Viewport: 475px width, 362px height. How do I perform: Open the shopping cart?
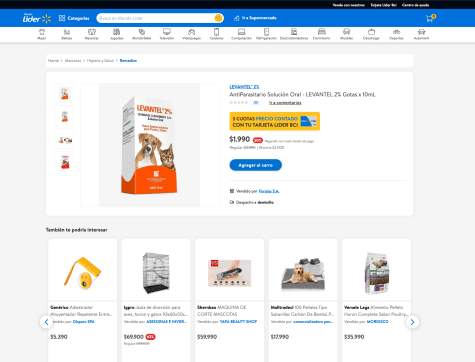[x=430, y=18]
